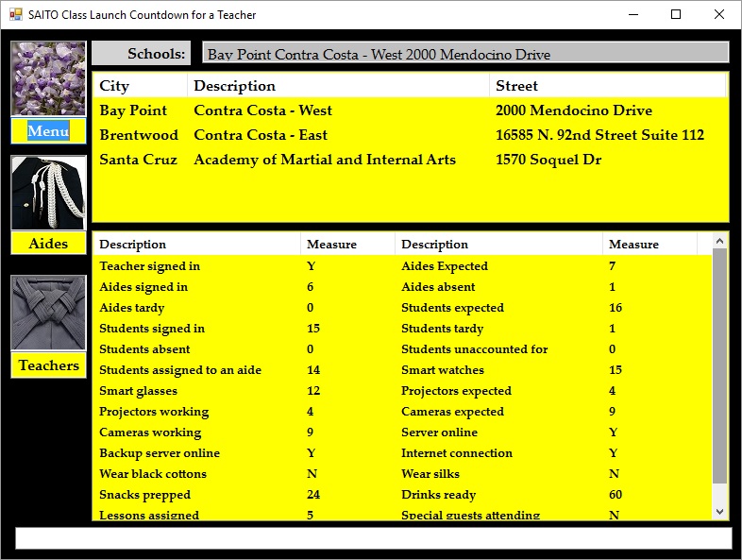This screenshot has width=742, height=560.
Task: Click the City column header
Action: 140,86
